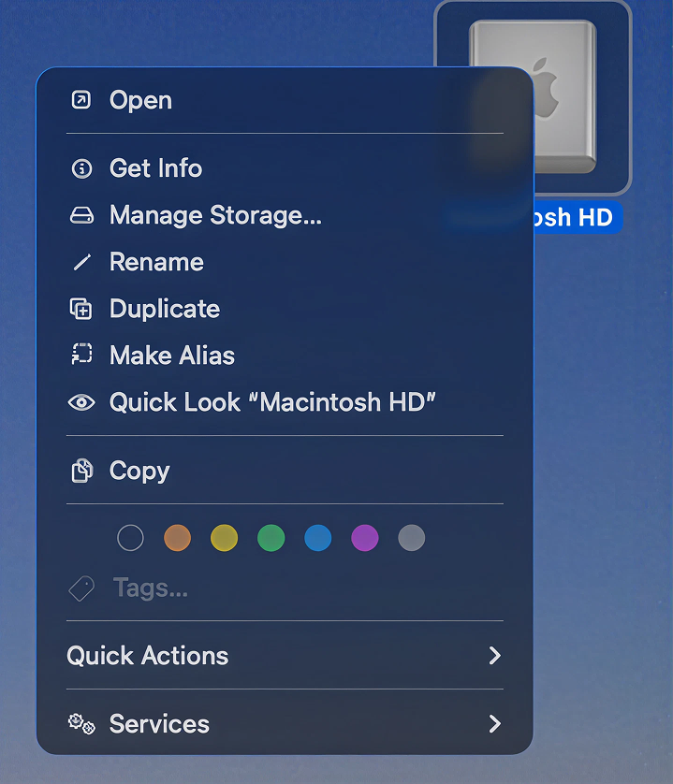
Task: Click the Tags label icon
Action: (x=81, y=588)
